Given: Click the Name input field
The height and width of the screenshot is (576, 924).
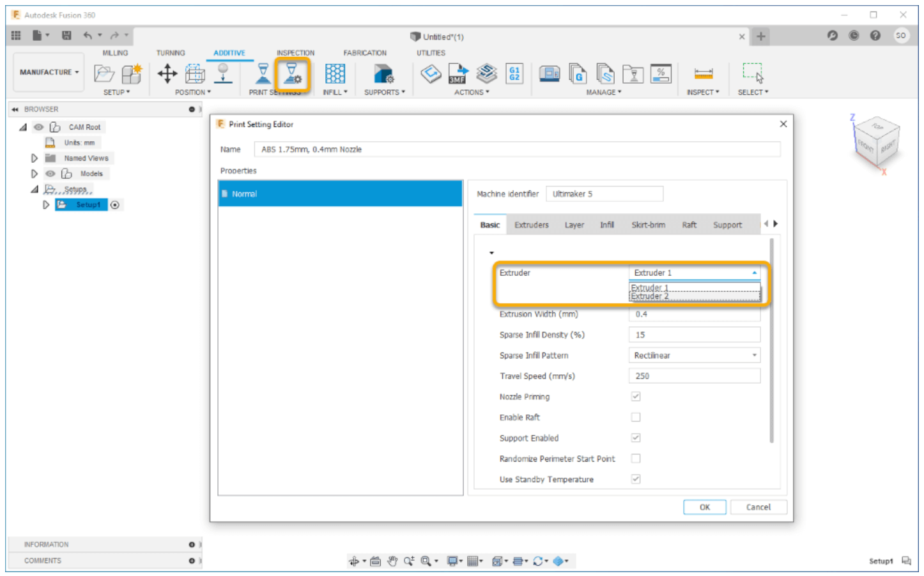Looking at the screenshot, I should coord(517,149).
